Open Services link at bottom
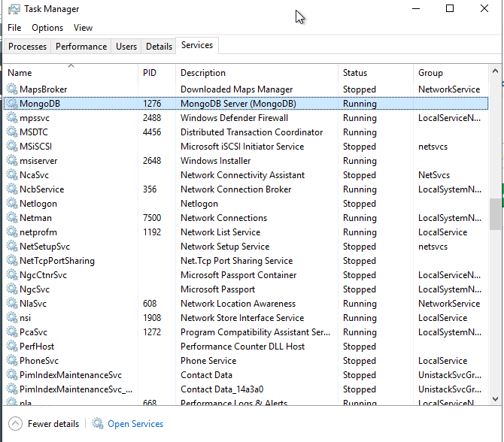Screen dimensions: 504x442 (135, 424)
